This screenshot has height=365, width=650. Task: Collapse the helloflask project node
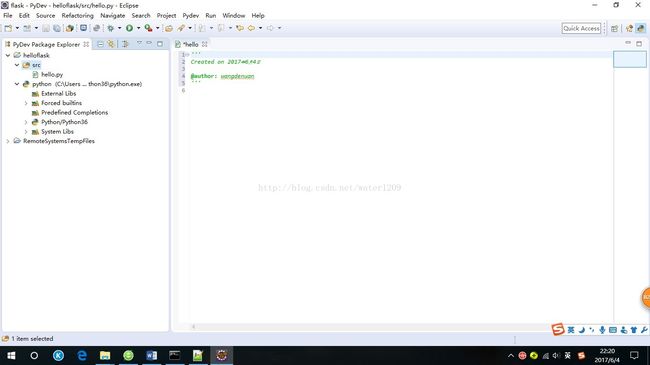[x=8, y=55]
